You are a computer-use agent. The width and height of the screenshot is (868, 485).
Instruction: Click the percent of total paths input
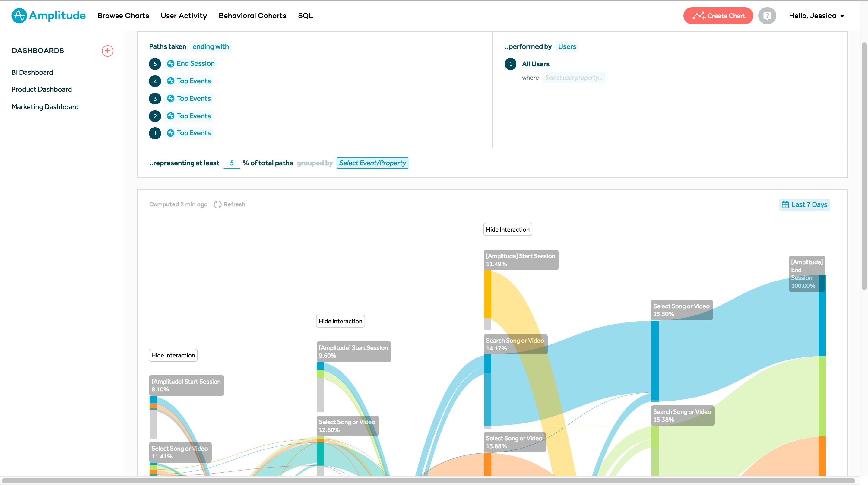pyautogui.click(x=232, y=163)
